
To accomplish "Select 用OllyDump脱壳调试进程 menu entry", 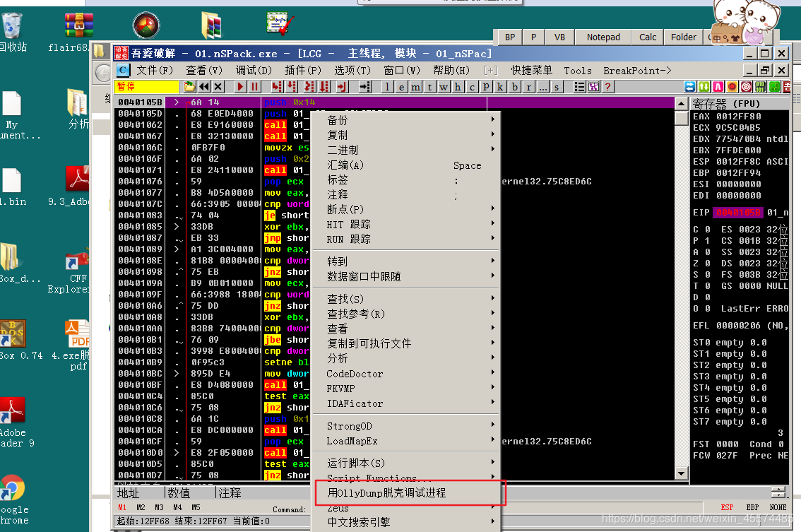I will click(x=405, y=492).
